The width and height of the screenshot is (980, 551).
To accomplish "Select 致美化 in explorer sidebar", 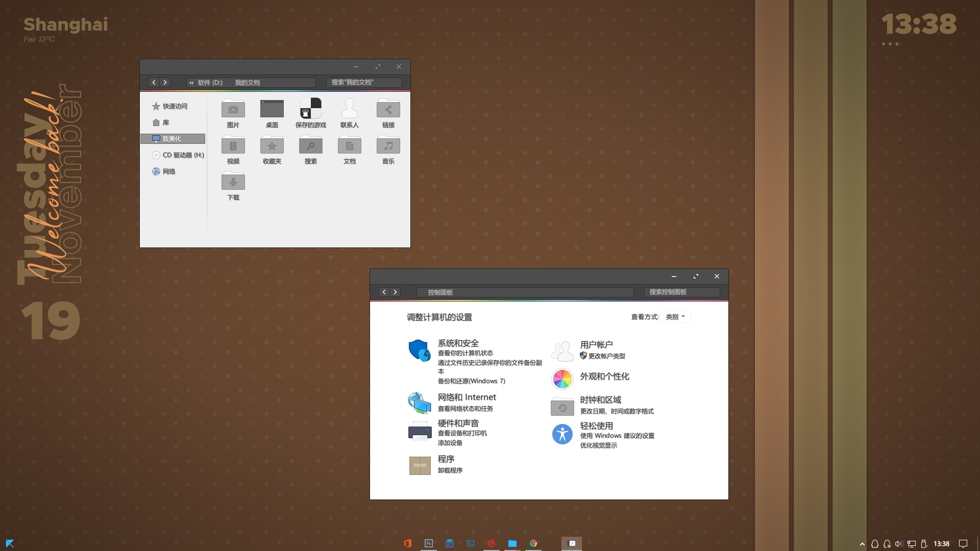I will coord(173,139).
